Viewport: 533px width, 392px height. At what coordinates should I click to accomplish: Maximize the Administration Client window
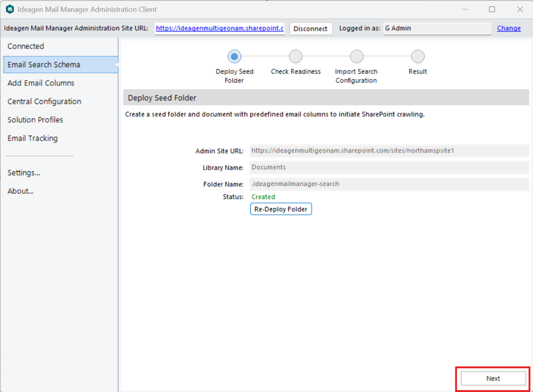point(492,9)
